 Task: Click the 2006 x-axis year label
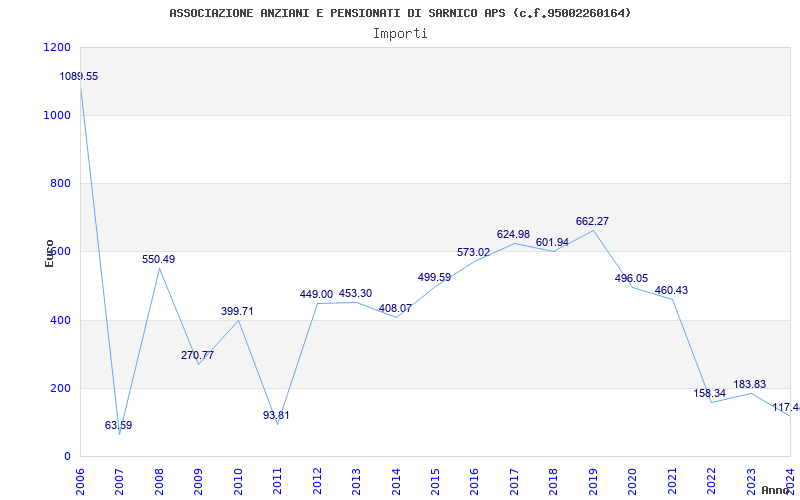pos(80,482)
